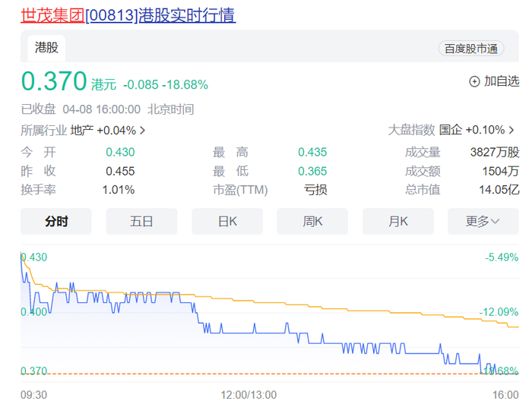Click the 今开 value 0.430
This screenshot has height=404, width=532.
[120, 152]
